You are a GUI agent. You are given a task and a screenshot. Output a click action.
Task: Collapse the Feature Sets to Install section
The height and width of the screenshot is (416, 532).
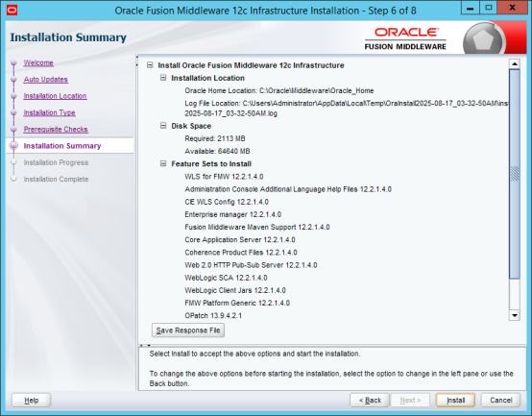(x=163, y=163)
